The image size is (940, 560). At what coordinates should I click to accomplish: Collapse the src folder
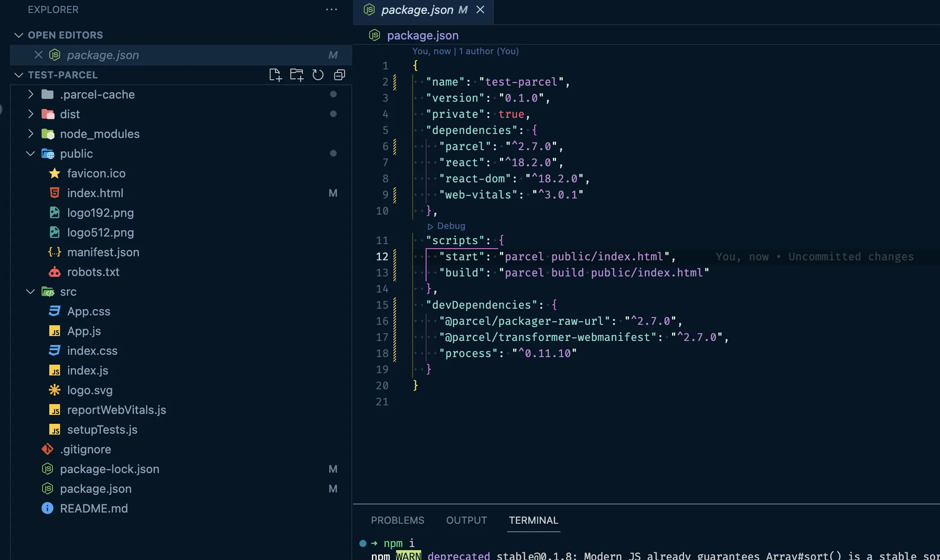pyautogui.click(x=30, y=292)
